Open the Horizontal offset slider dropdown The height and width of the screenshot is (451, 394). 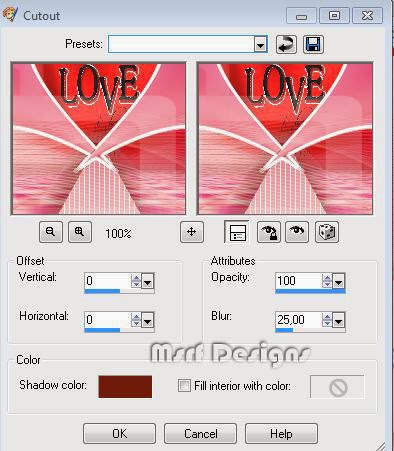point(148,321)
